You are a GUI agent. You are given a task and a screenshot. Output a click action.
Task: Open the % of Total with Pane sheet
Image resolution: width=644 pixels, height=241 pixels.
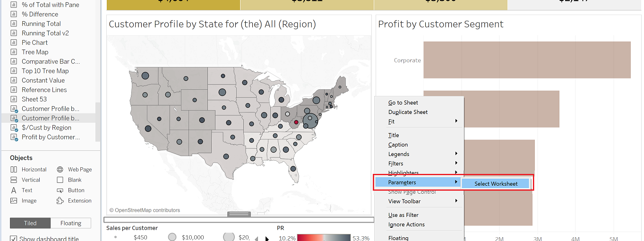(x=51, y=5)
